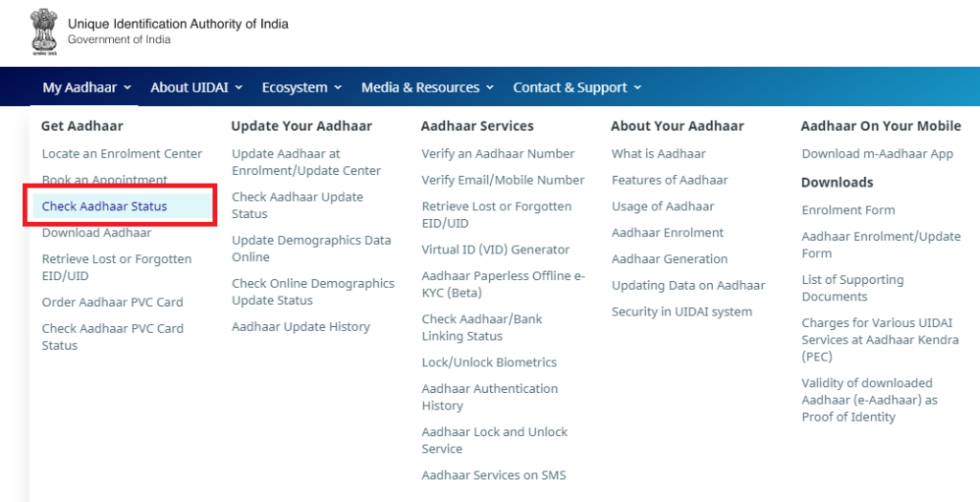Open the Download Aadhaar link
Viewport: 980px width, 502px height.
pyautogui.click(x=97, y=232)
